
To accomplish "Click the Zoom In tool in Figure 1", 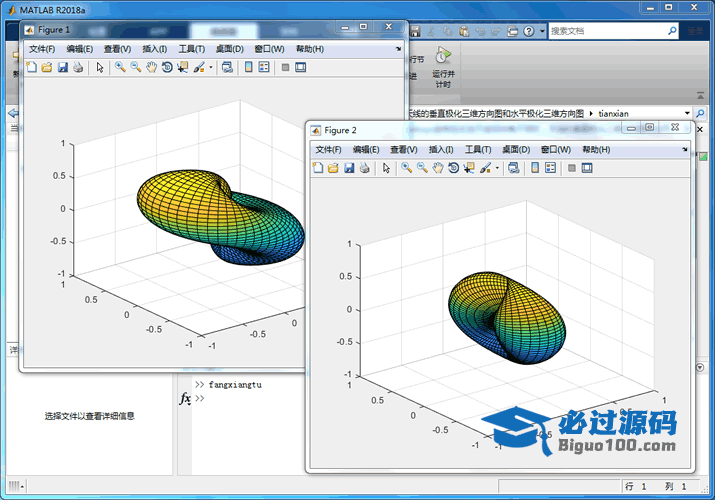I will coord(120,67).
